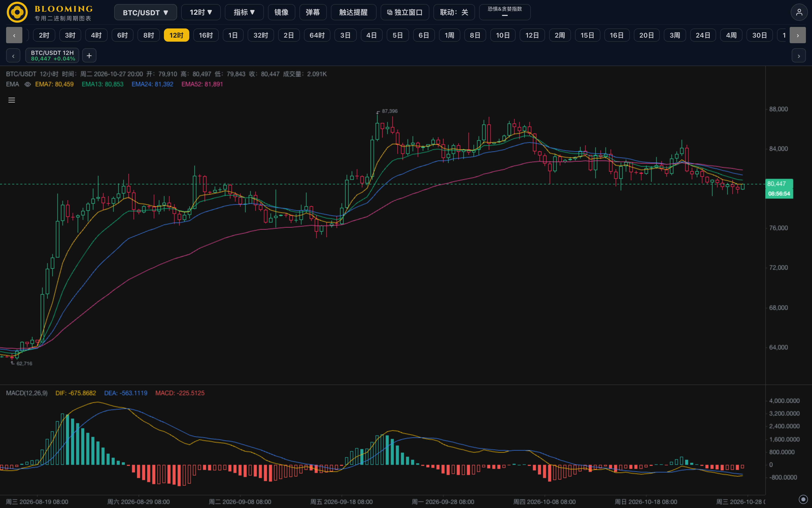812x508 pixels.
Task: Open the user profile icon
Action: [799, 12]
